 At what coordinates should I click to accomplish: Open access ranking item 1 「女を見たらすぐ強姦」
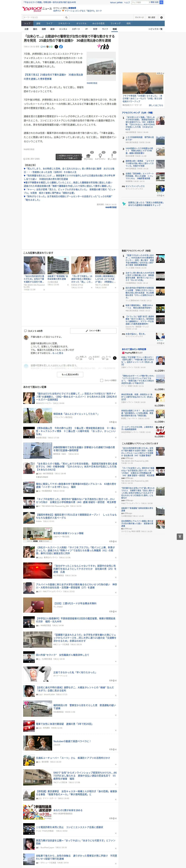click(140, 123)
